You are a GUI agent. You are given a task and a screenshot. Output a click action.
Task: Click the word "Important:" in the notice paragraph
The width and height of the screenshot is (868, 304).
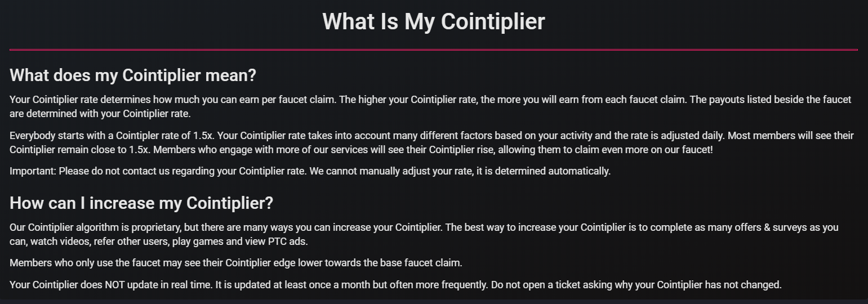[33, 171]
